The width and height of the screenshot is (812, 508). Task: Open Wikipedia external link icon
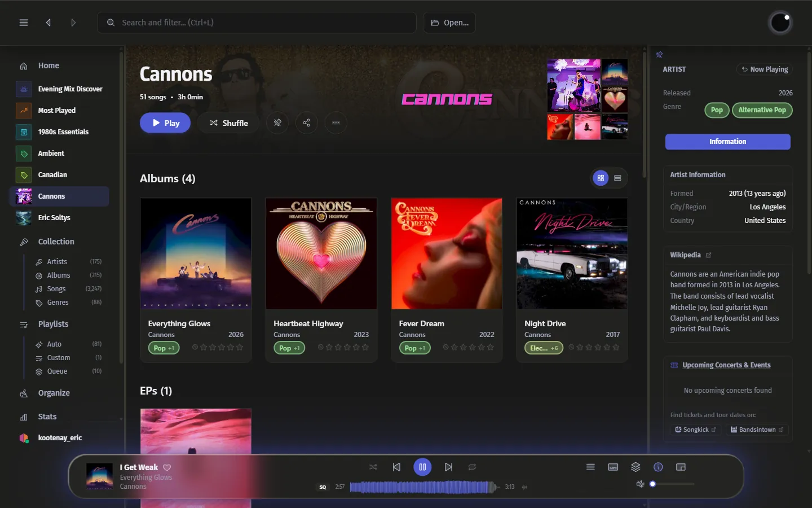tap(709, 255)
